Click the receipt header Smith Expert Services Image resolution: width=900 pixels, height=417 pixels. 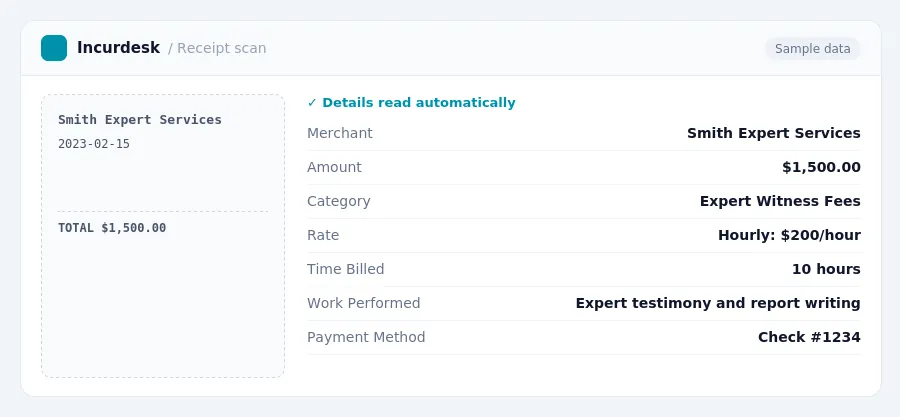coord(139,120)
